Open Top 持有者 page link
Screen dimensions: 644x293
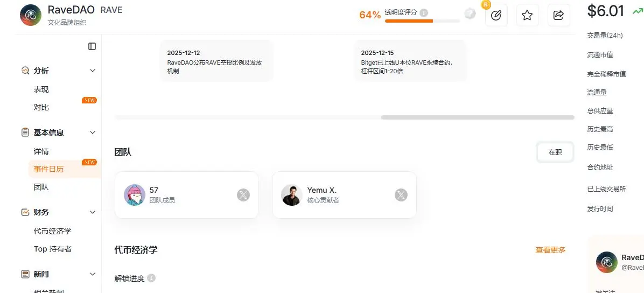coord(53,249)
